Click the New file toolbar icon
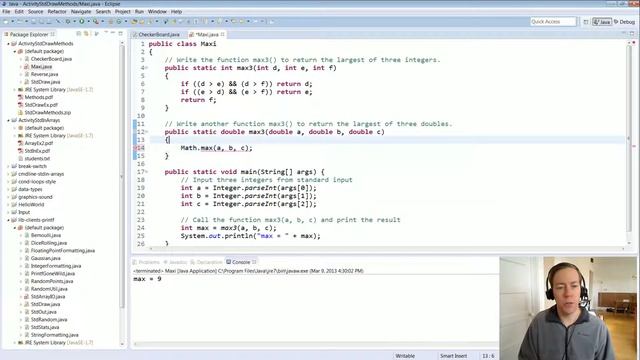Image resolution: width=640 pixels, height=360 pixels. (x=6, y=21)
